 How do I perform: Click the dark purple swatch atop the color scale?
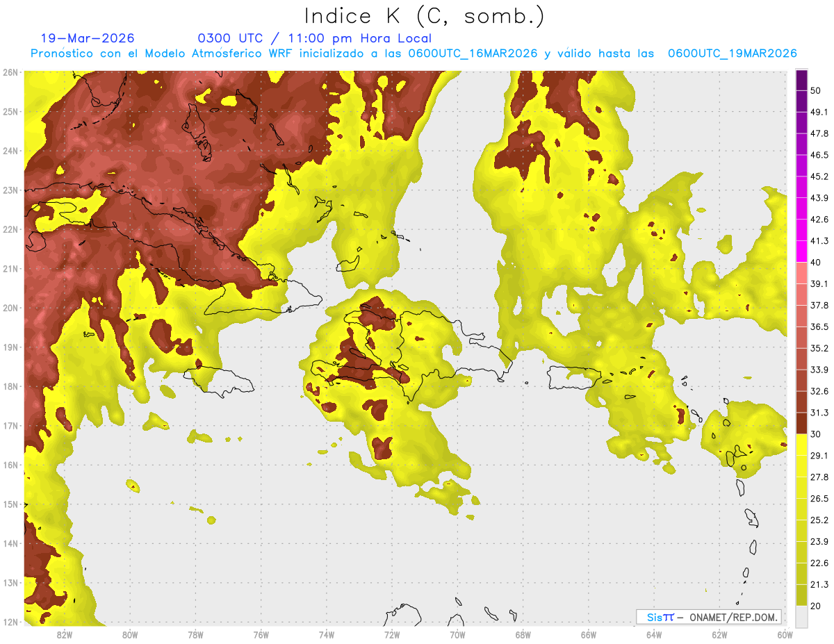click(x=801, y=80)
